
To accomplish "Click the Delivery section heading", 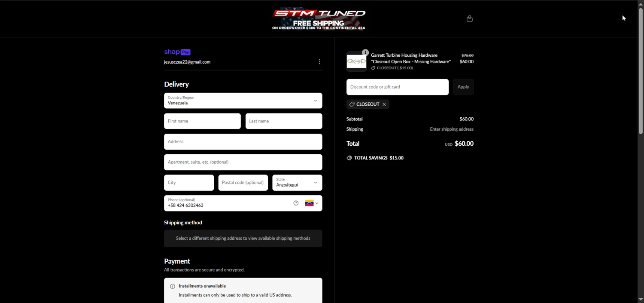I will pos(176,84).
